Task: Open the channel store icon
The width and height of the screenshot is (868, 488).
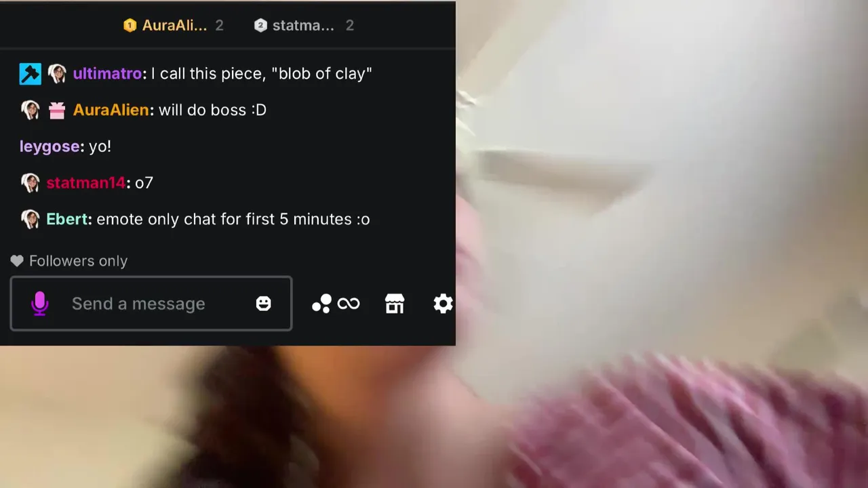Action: coord(395,304)
